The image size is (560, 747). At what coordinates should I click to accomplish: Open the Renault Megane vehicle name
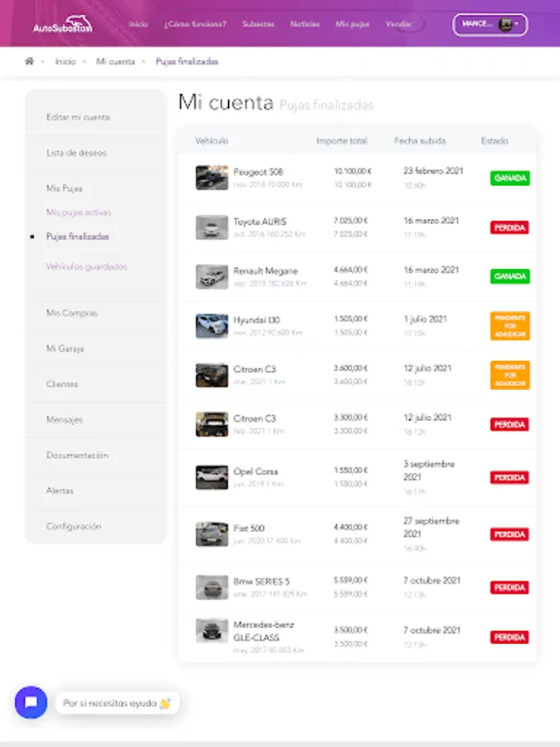coord(265,271)
